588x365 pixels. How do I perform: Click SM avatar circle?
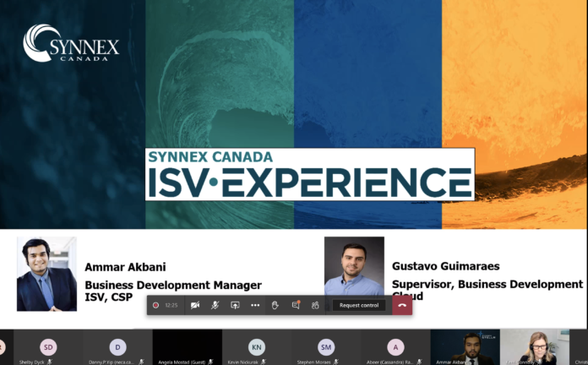point(326,347)
